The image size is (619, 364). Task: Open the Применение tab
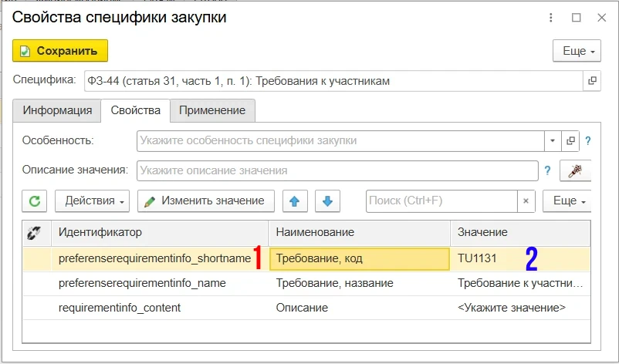212,110
